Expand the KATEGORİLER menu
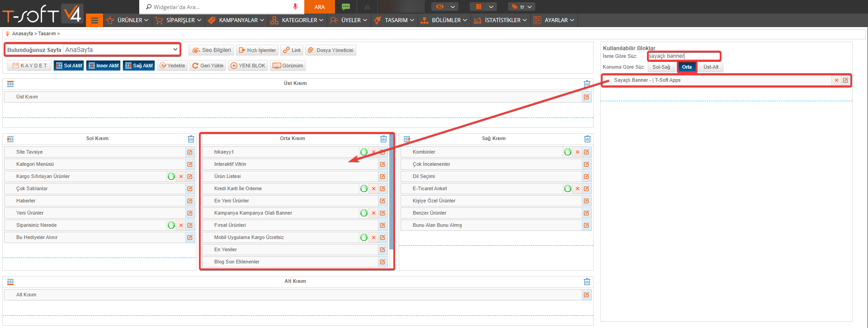This screenshot has height=328, width=868. point(297,20)
